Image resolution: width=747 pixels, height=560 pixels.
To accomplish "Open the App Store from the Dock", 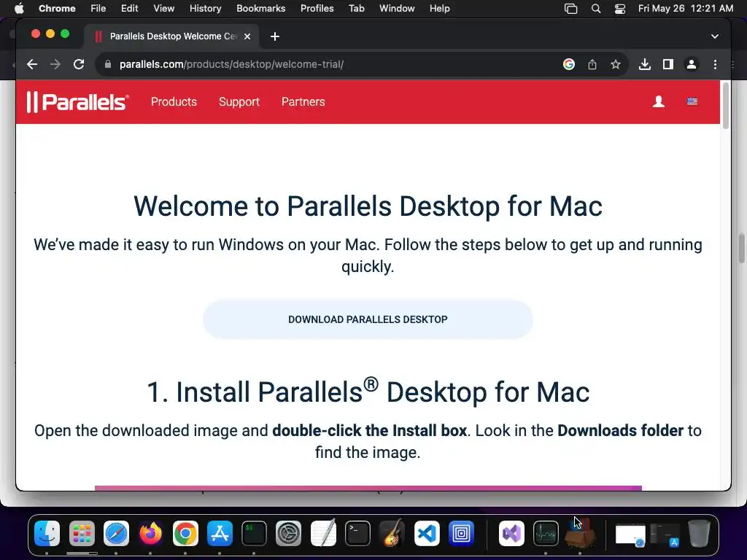I will point(220,533).
